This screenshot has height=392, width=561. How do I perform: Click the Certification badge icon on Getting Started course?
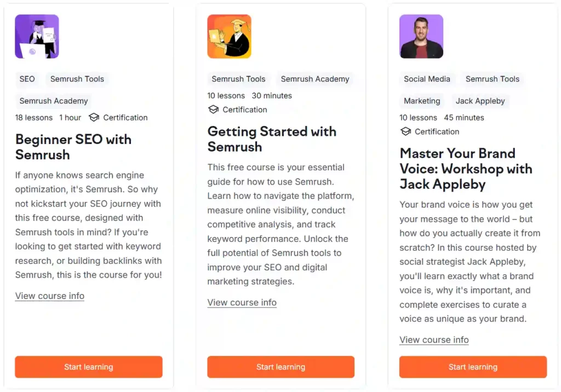click(x=213, y=109)
